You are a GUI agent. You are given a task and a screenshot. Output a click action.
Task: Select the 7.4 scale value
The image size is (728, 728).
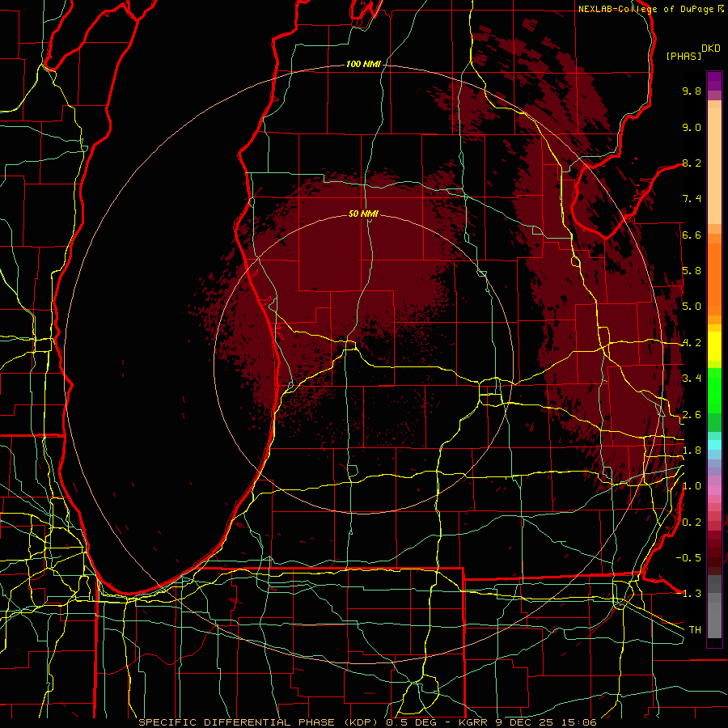point(692,199)
